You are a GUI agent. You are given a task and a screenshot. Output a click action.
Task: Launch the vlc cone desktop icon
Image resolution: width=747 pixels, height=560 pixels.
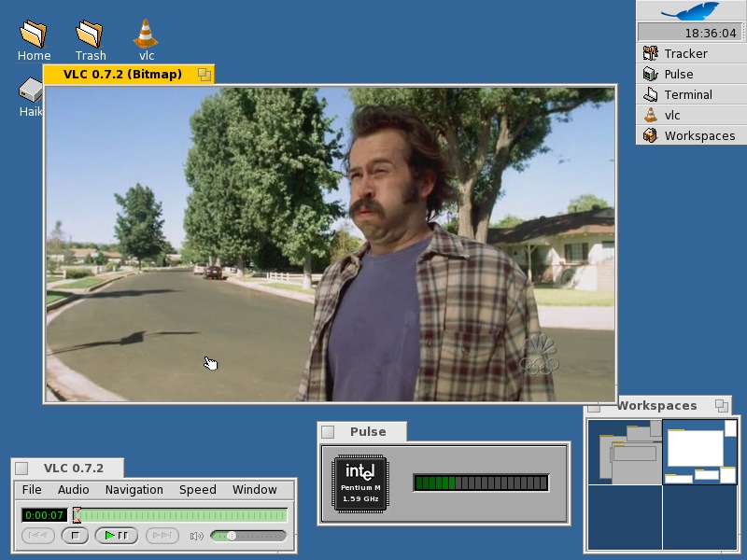tap(146, 35)
